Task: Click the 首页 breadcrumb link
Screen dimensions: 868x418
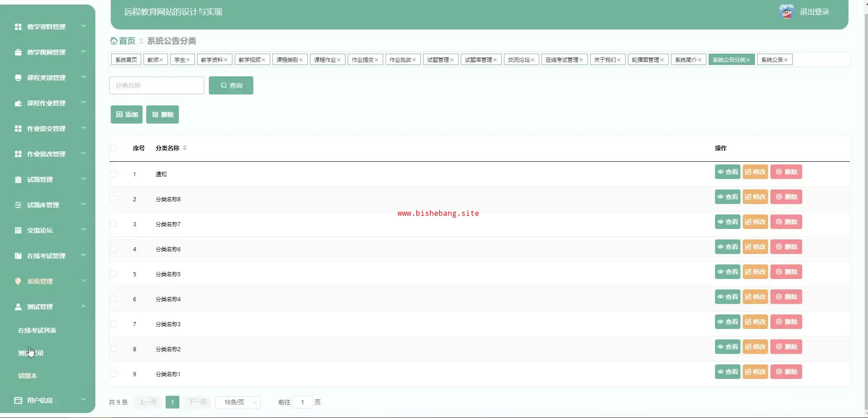Action: pos(127,41)
